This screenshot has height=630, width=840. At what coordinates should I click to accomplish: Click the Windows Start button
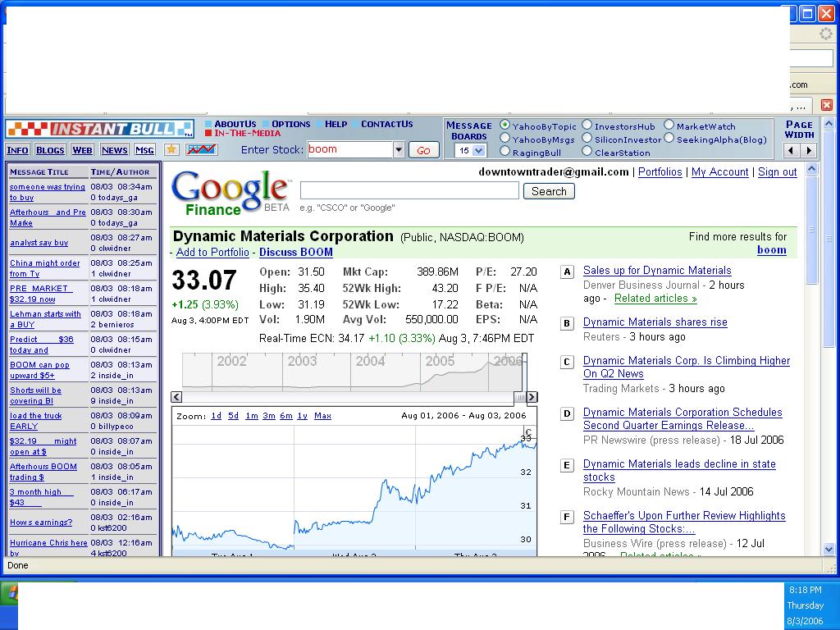9,595
